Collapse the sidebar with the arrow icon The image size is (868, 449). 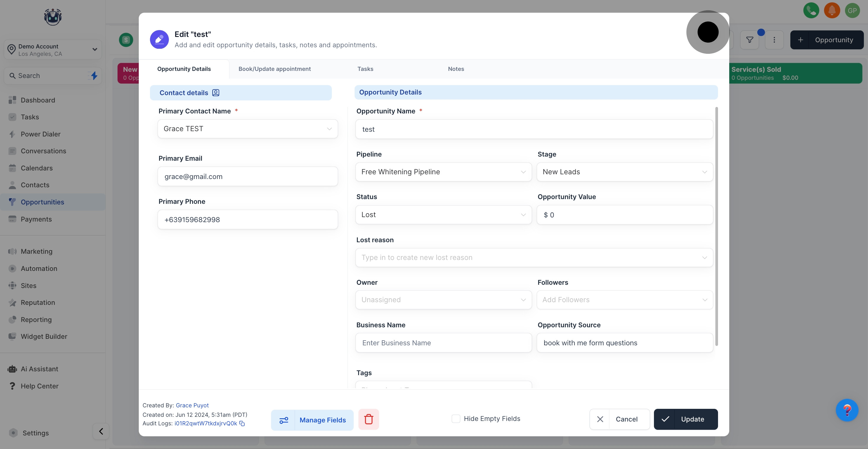(x=101, y=431)
